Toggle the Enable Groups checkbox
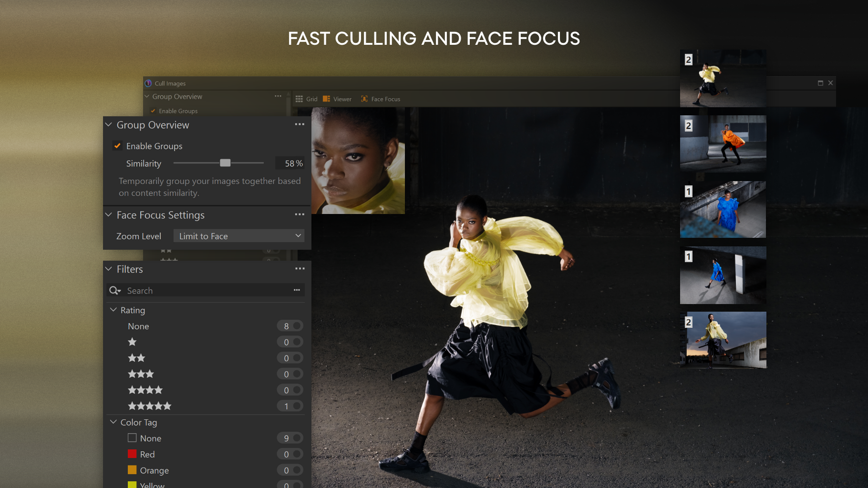Image resolution: width=868 pixels, height=488 pixels. (x=117, y=146)
